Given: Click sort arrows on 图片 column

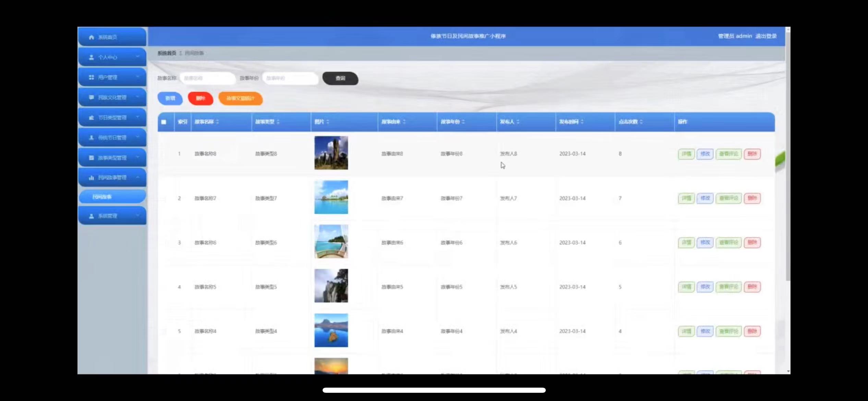Looking at the screenshot, I should coord(328,122).
